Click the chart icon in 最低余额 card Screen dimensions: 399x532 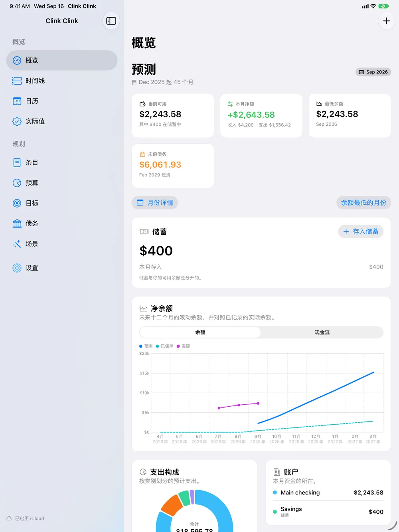pos(319,104)
